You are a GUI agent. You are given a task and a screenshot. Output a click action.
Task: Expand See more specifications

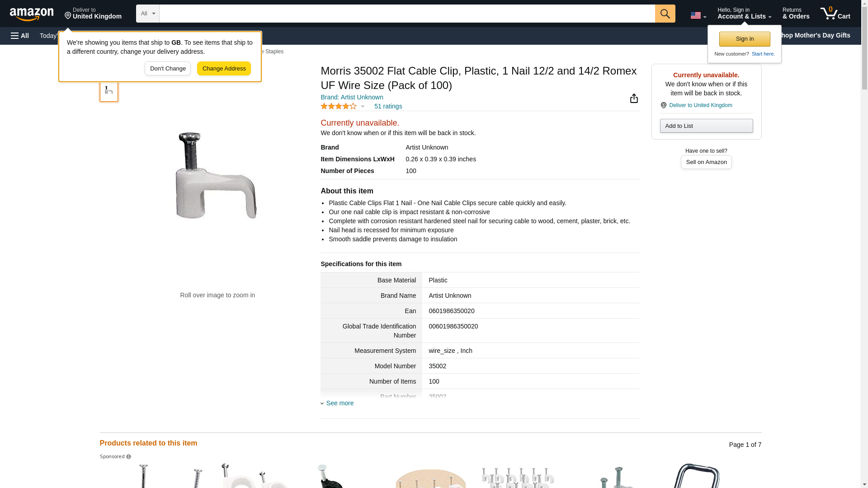pos(340,403)
